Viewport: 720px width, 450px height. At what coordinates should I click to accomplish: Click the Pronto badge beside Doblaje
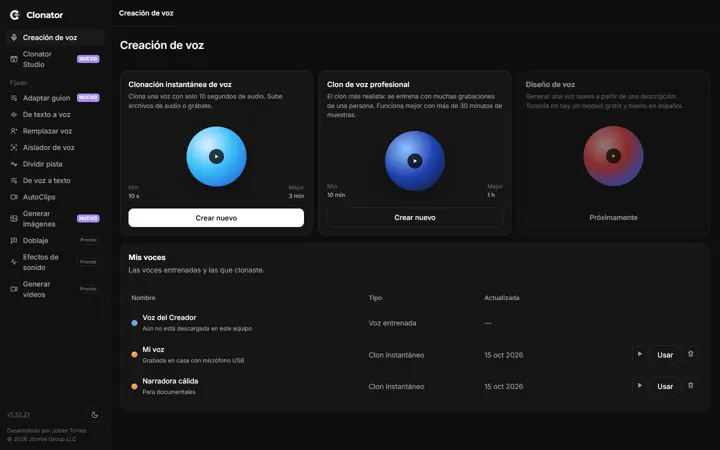(88, 240)
